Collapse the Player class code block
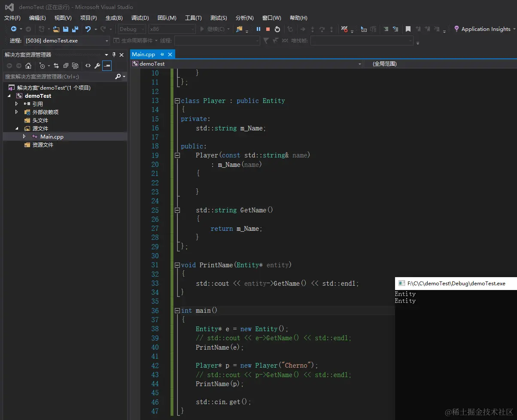 click(x=177, y=101)
